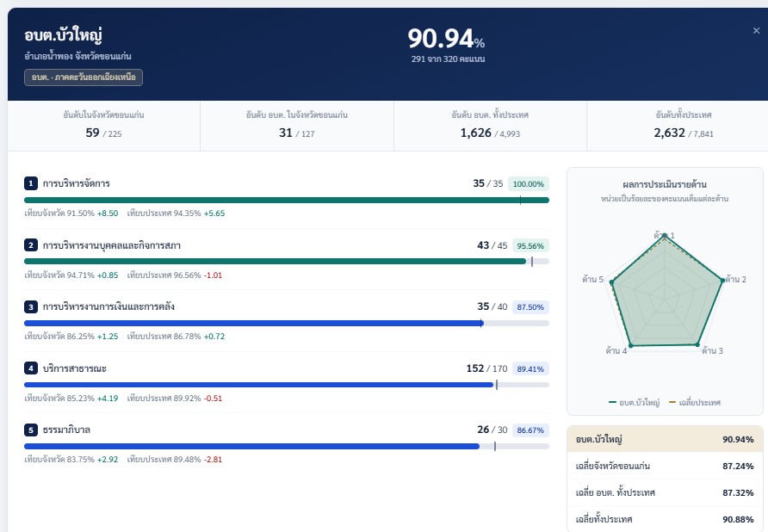Select the national rank 2,632 card
The height and width of the screenshot is (532, 768).
(x=684, y=126)
